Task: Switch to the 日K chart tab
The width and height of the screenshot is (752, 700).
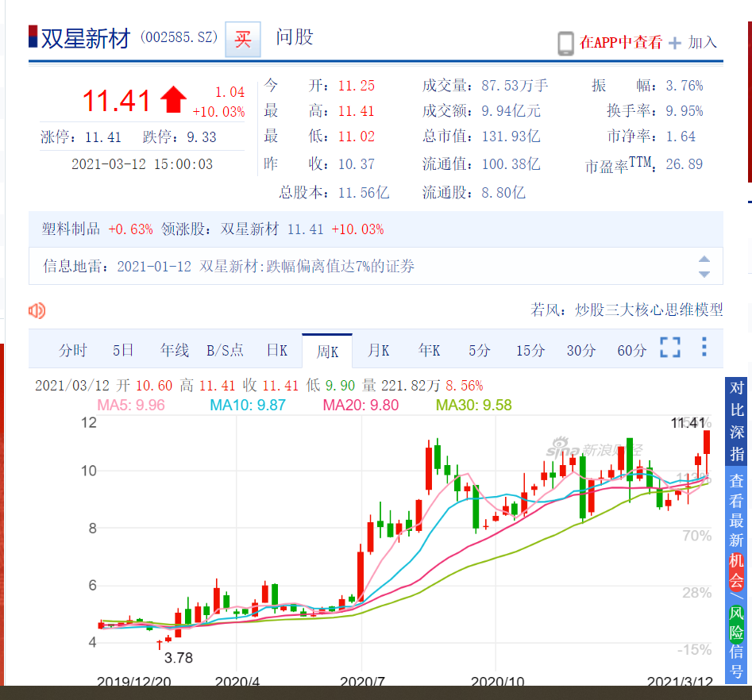Action: [277, 351]
